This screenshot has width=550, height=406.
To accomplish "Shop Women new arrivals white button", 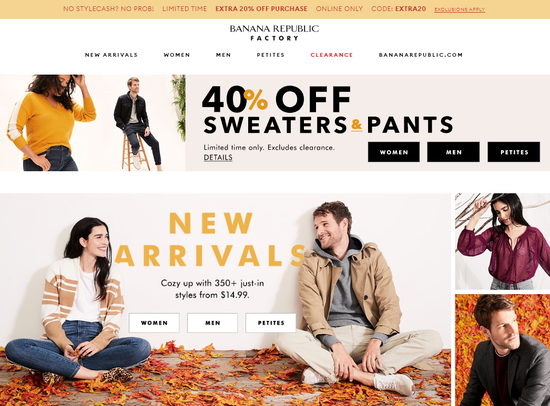I will point(154,323).
